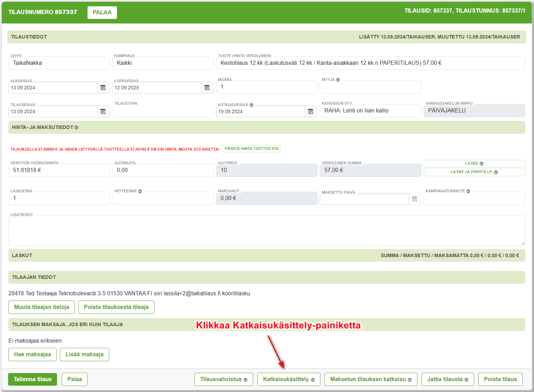Open Katkaisun syy field showing RAHA reason

(370, 111)
